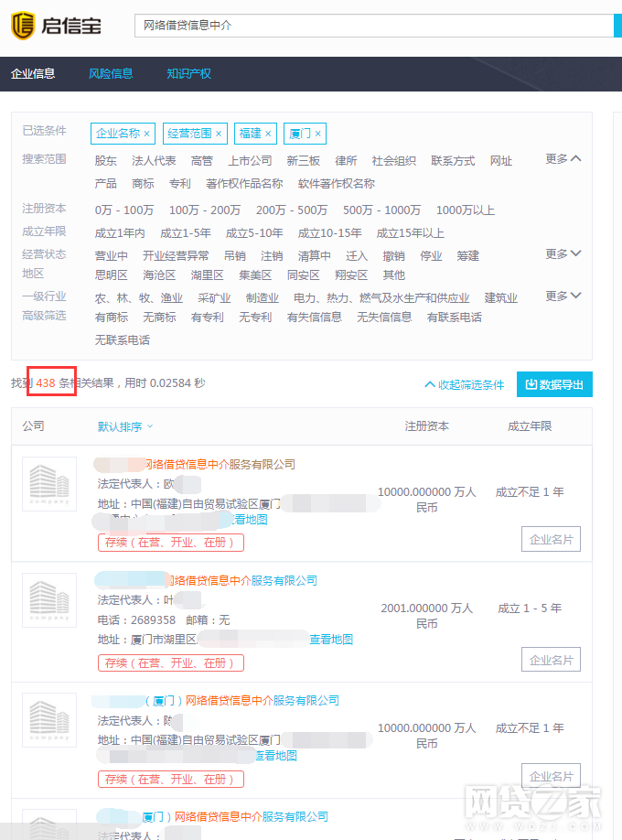
Task: Expand 更多 in the 一级行业 row
Action: click(563, 296)
